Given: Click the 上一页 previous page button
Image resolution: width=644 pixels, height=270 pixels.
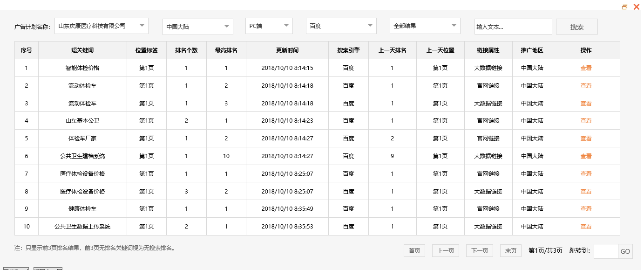Looking at the screenshot, I should click(445, 250).
